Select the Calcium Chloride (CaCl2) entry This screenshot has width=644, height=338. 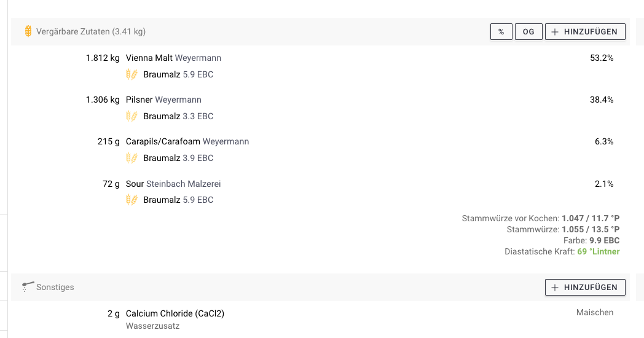tap(175, 313)
